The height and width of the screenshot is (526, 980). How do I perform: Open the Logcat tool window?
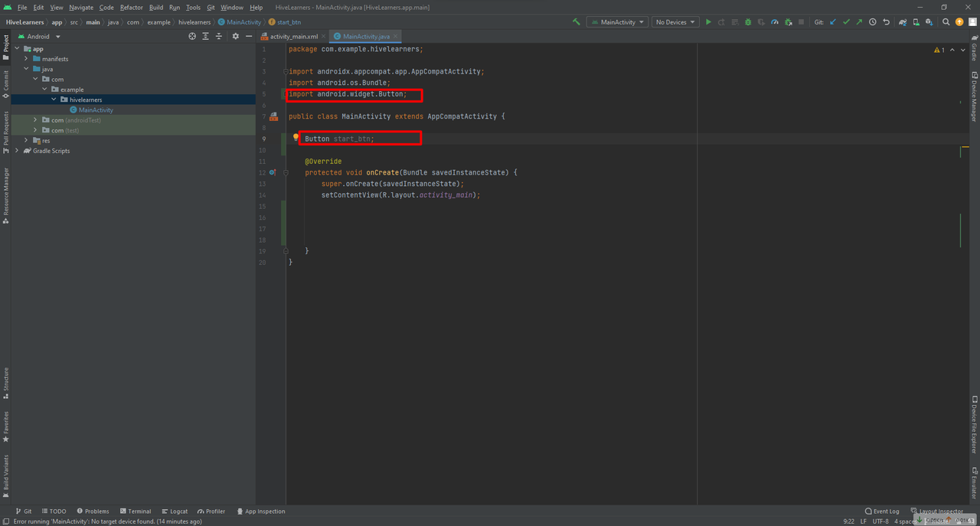(x=175, y=511)
